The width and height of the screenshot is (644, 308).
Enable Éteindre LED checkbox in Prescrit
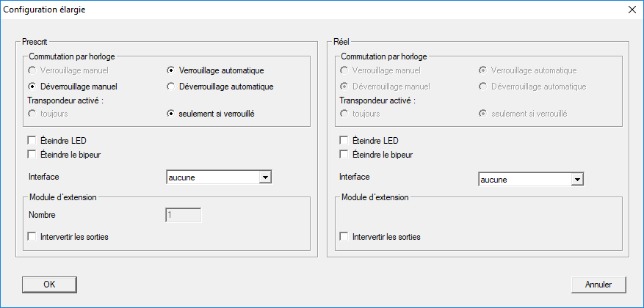pos(32,140)
